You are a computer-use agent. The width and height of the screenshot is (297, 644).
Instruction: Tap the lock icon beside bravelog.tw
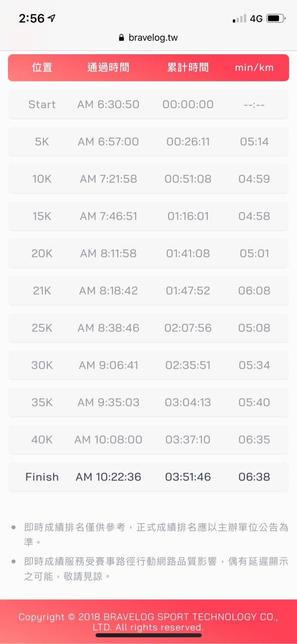(121, 38)
